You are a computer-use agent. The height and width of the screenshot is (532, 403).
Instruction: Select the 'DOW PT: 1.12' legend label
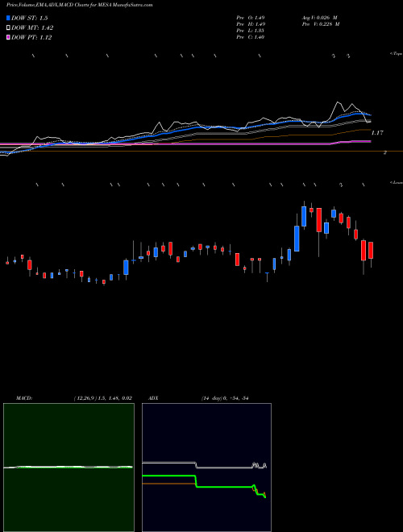click(x=31, y=38)
